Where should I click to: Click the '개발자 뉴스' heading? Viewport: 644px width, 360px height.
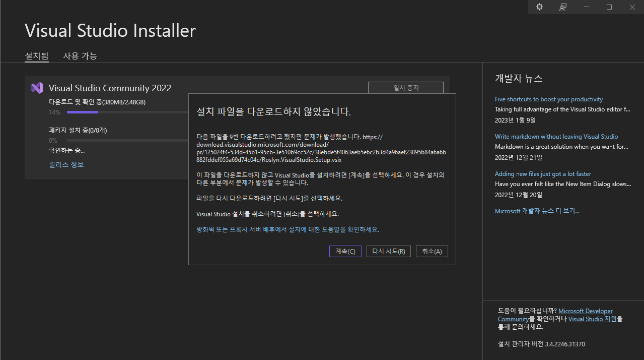pos(519,79)
